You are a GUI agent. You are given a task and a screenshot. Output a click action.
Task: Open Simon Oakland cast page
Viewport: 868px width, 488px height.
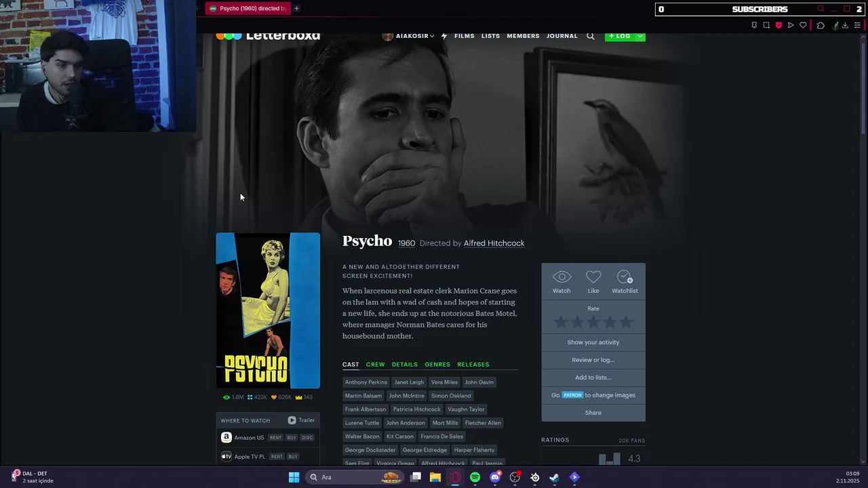451,396
